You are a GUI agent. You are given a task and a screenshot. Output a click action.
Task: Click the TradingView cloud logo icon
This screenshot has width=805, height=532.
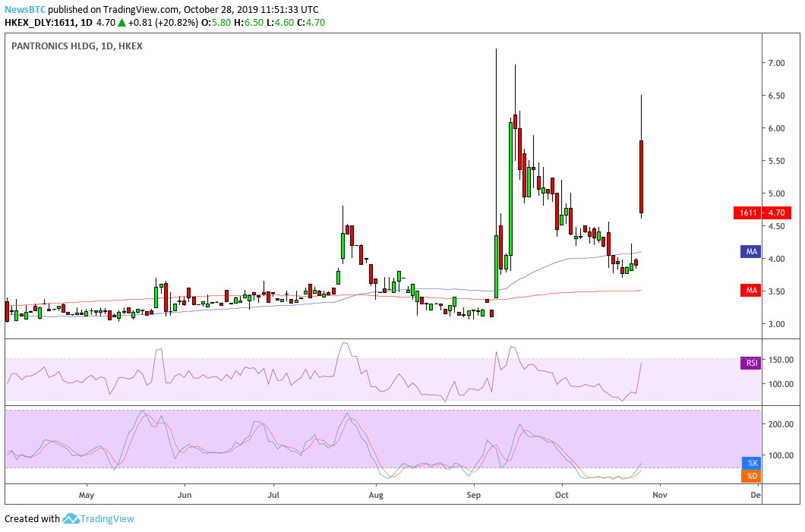tap(71, 518)
